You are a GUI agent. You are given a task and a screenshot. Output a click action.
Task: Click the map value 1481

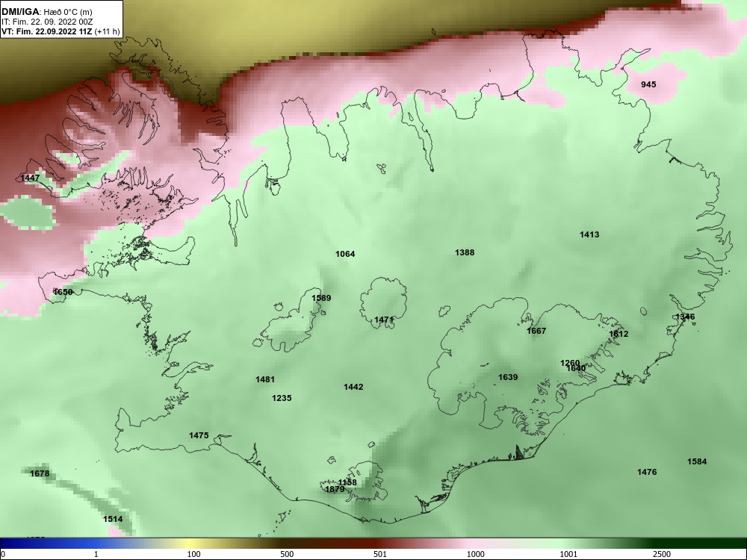pos(265,380)
